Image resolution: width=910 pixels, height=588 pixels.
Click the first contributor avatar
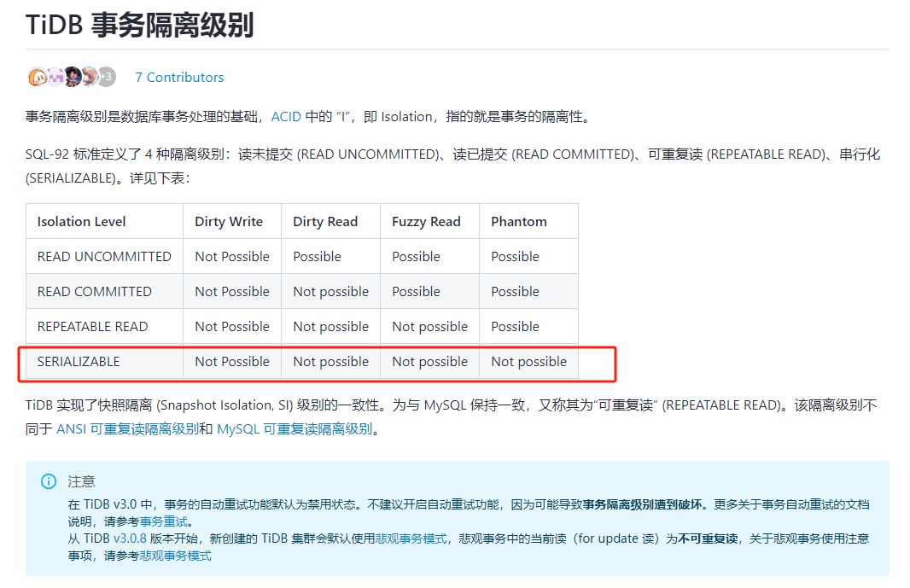click(x=38, y=77)
